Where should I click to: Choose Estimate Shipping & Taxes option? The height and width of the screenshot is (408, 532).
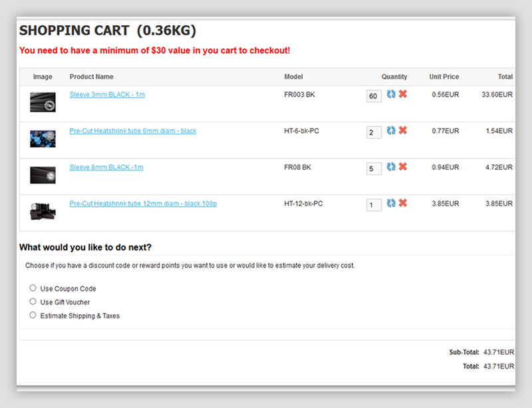tap(33, 315)
